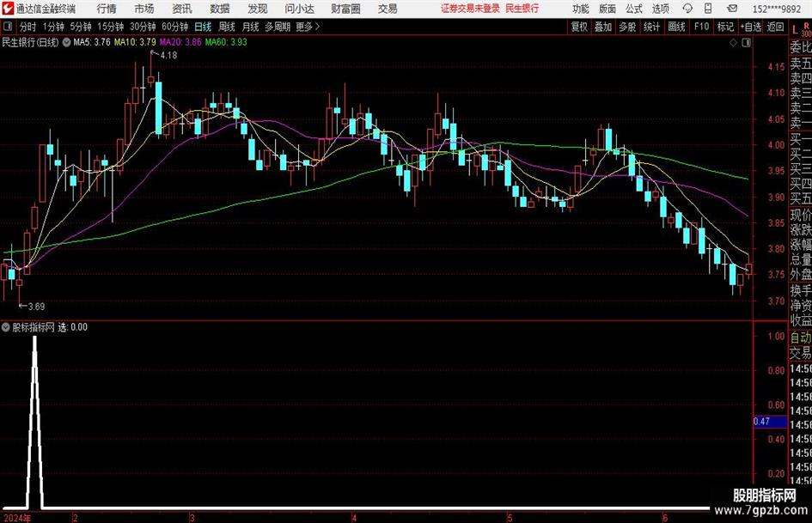Click the MA10: 3.79 value label
This screenshot has height=523, width=812.
click(x=135, y=42)
